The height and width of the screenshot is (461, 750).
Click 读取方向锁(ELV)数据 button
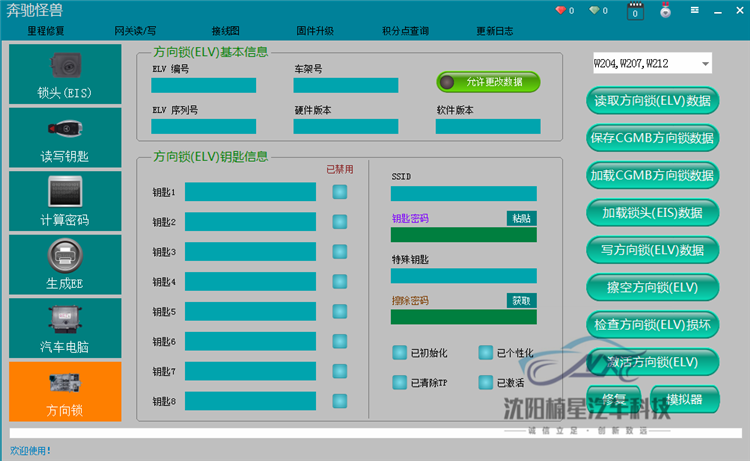point(652,100)
